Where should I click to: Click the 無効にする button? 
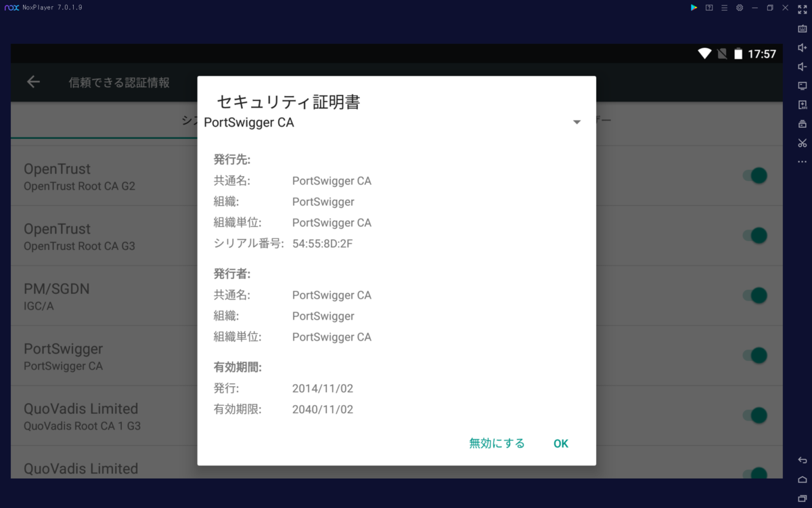tap(497, 444)
